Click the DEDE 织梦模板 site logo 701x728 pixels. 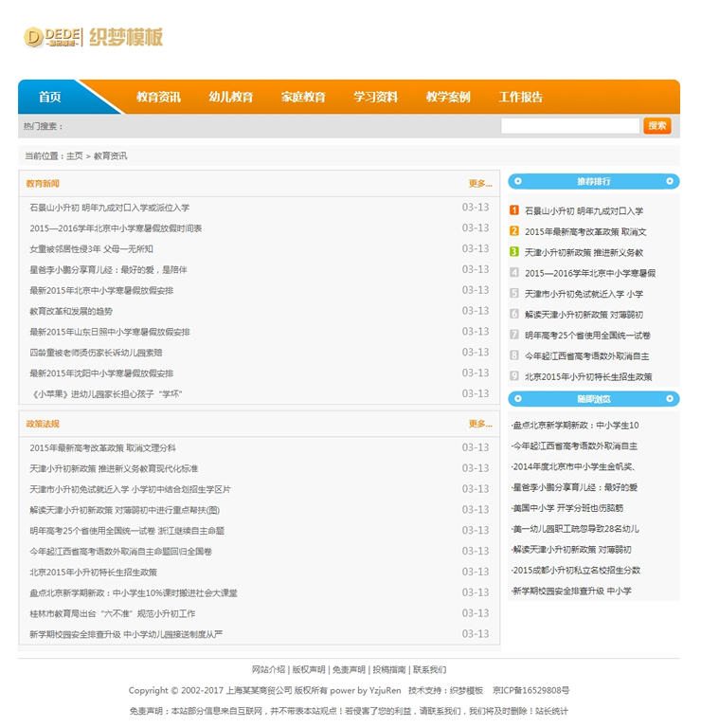click(x=93, y=37)
